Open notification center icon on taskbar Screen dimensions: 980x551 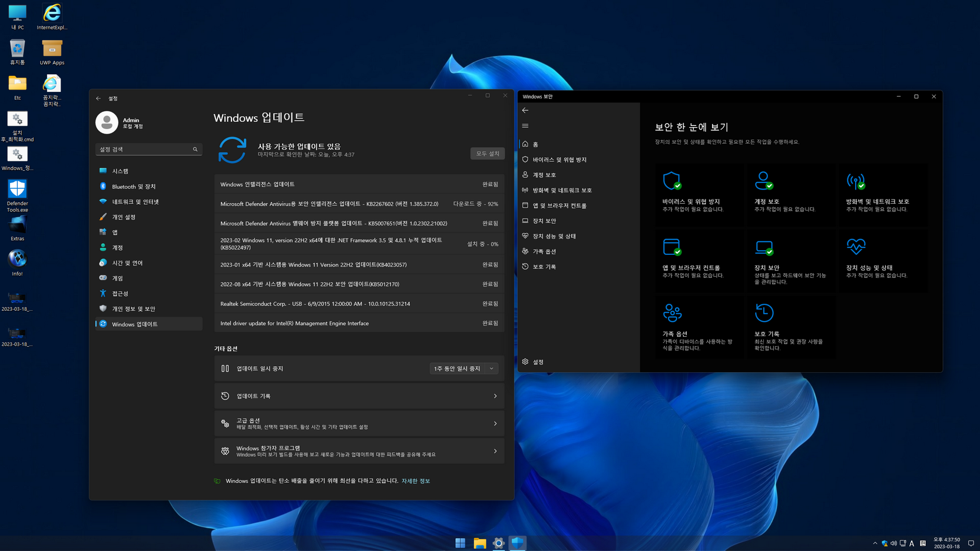pyautogui.click(x=971, y=543)
